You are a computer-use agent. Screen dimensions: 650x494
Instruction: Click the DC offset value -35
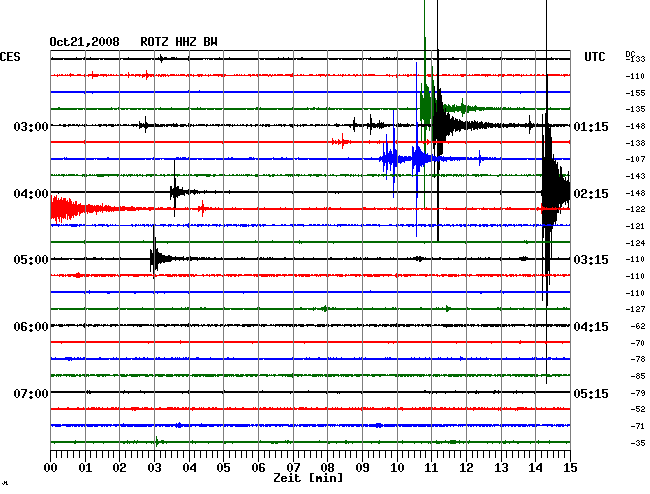pyautogui.click(x=638, y=443)
